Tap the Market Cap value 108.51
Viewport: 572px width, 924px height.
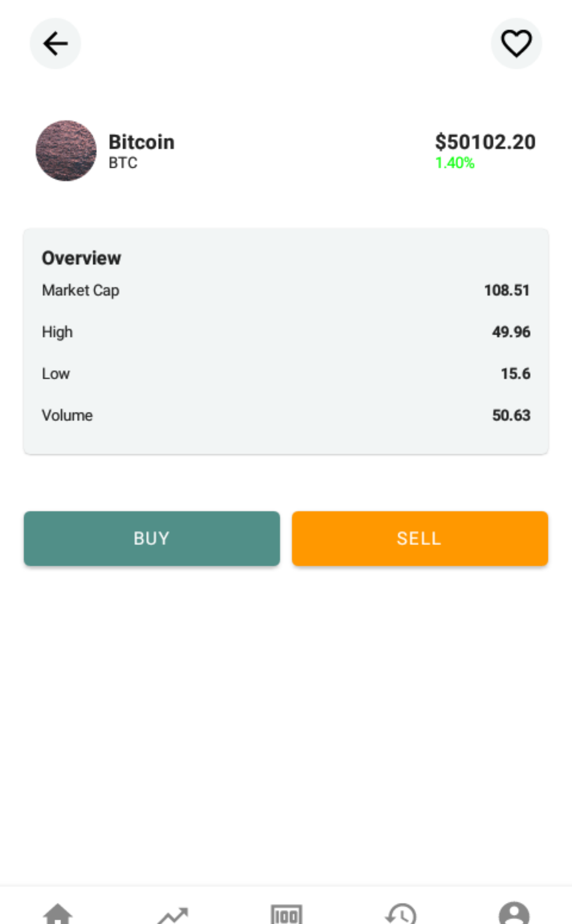click(507, 290)
